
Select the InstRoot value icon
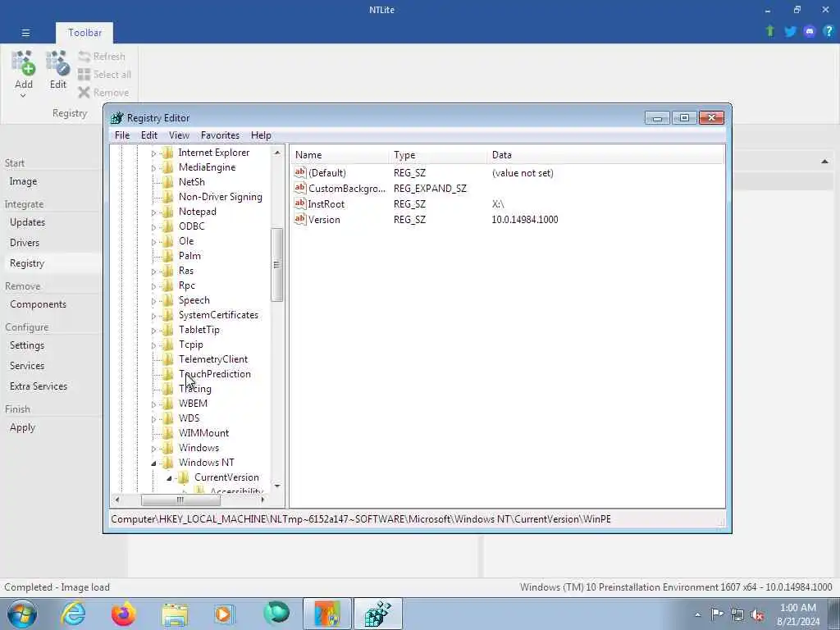(300, 203)
